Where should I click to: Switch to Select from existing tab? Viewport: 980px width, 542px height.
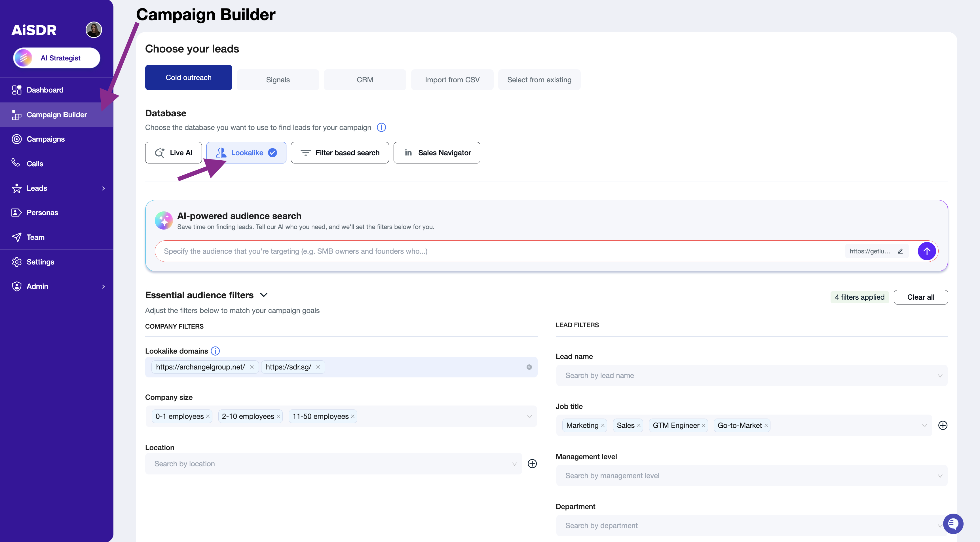click(x=539, y=79)
